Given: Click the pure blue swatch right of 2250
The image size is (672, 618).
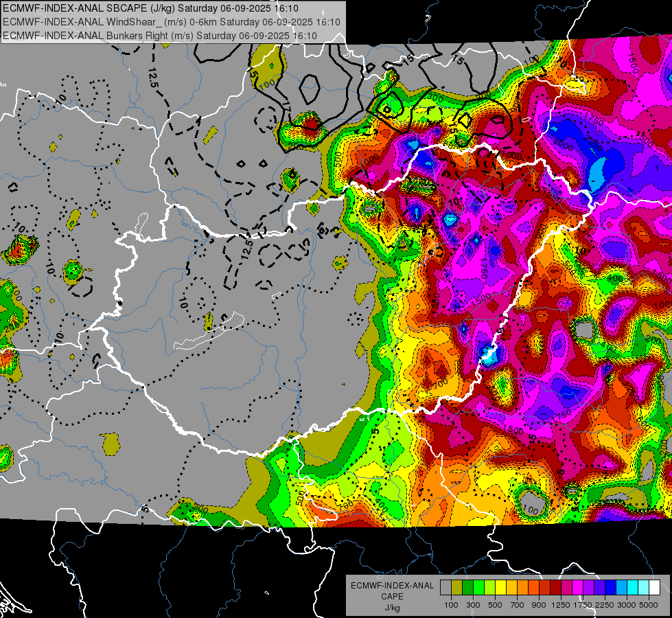Looking at the screenshot, I should click(611, 588).
